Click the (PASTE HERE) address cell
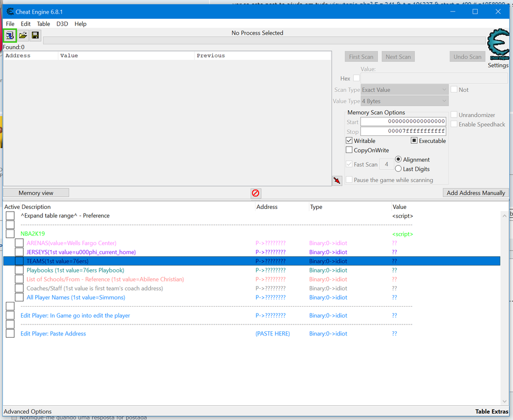 (x=272, y=334)
